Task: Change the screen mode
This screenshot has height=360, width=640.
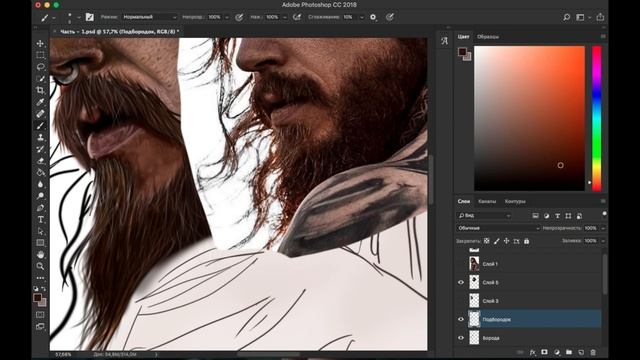Action: pos(40,326)
